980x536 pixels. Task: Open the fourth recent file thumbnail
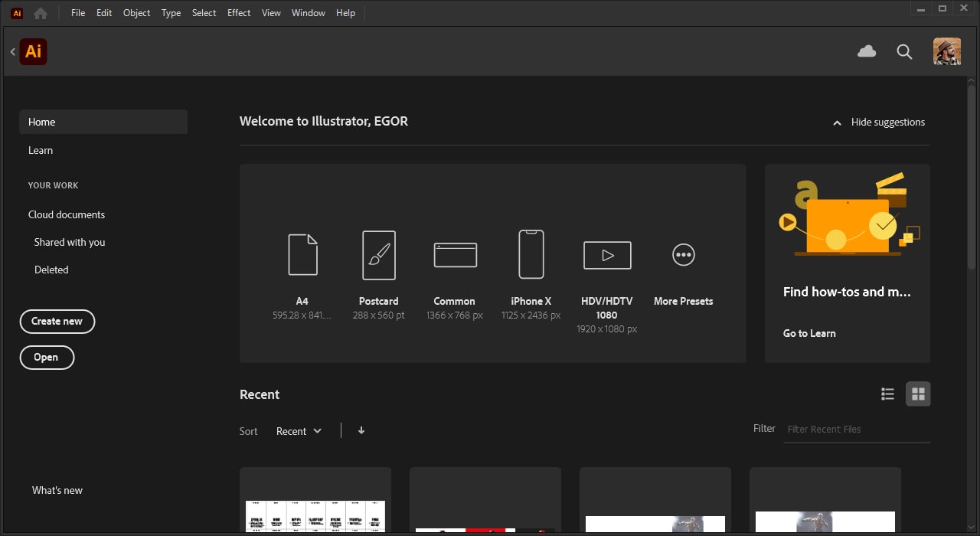tap(825, 500)
